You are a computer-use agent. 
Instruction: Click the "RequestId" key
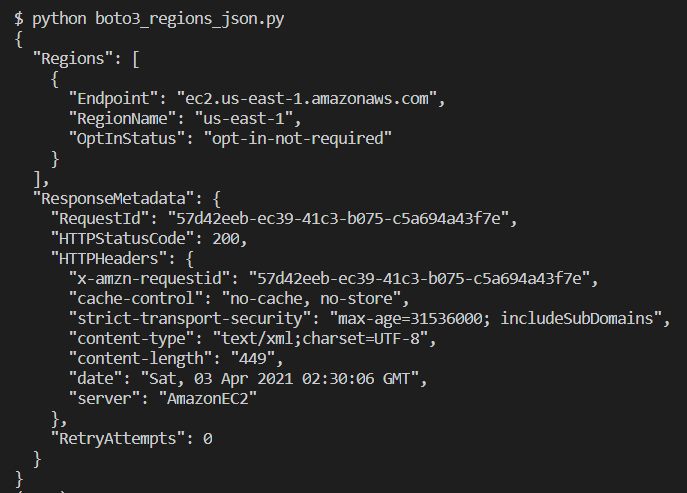(x=100, y=217)
